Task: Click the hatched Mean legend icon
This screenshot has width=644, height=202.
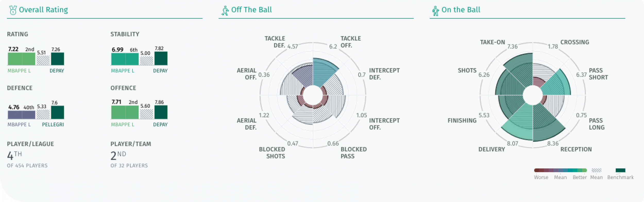Action: [x=596, y=170]
